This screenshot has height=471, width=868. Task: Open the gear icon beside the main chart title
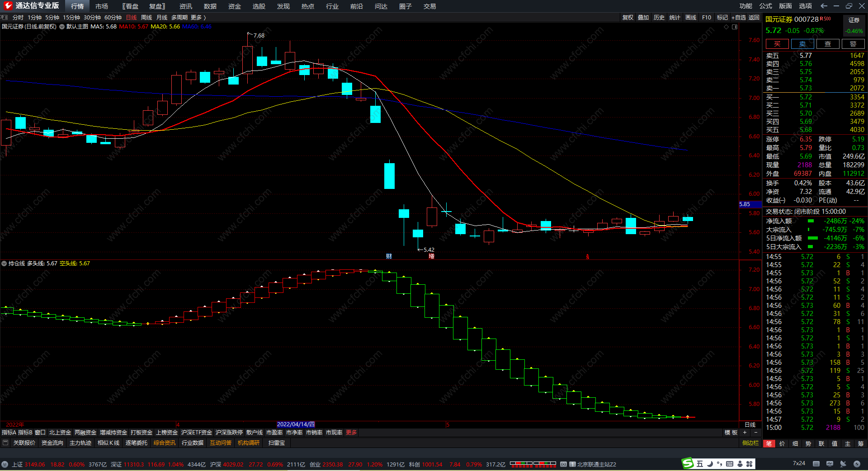pyautogui.click(x=62, y=27)
